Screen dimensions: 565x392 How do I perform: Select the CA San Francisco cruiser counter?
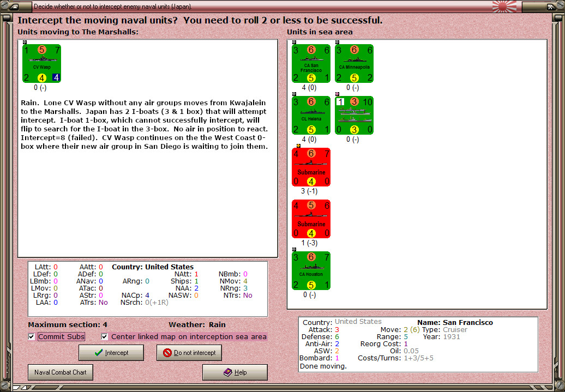click(x=311, y=63)
